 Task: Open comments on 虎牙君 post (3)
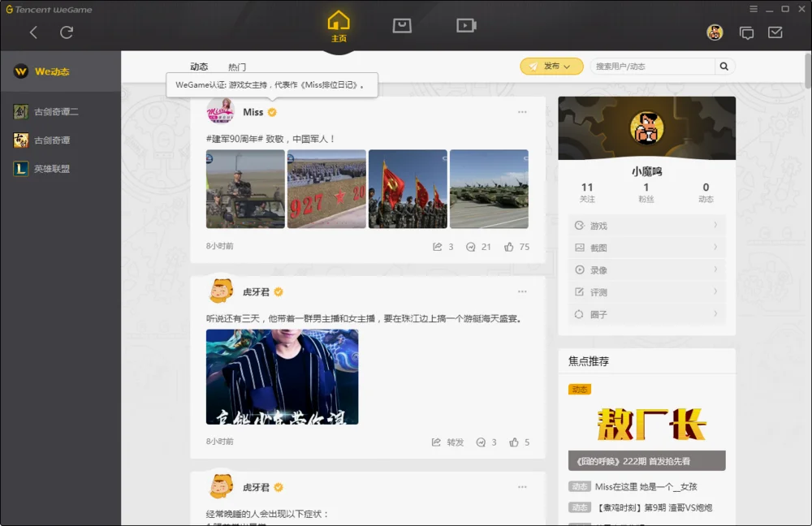pos(486,442)
